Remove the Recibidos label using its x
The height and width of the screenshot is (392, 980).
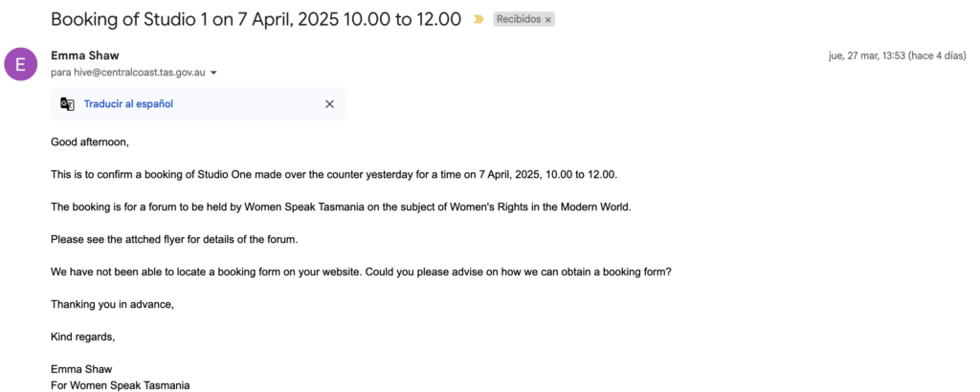point(548,20)
